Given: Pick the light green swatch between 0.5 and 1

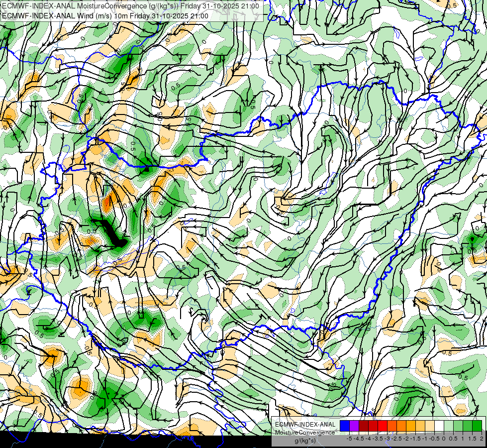Looking at the screenshot, I should pos(458,426).
